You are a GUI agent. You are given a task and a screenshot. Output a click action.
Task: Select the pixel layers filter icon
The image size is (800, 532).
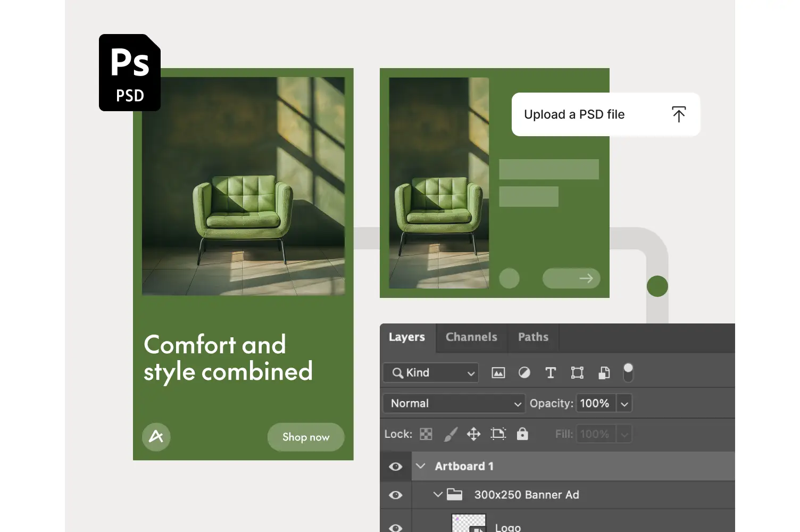click(498, 372)
